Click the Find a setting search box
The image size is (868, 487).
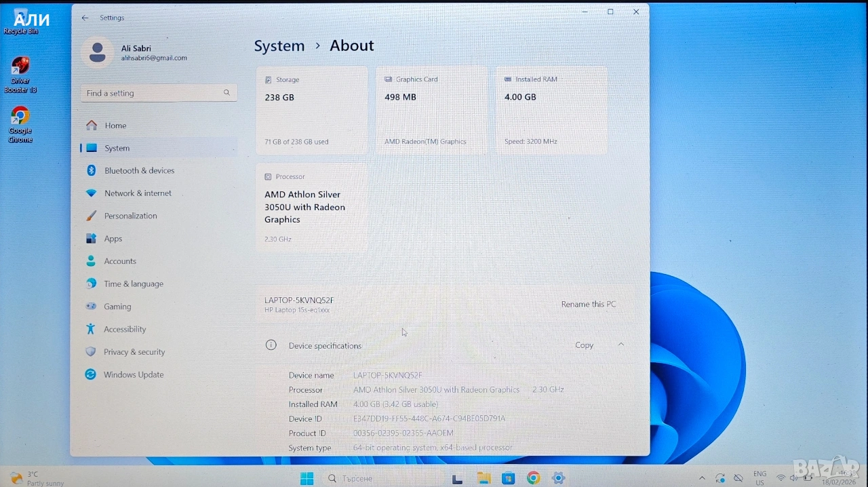(153, 93)
